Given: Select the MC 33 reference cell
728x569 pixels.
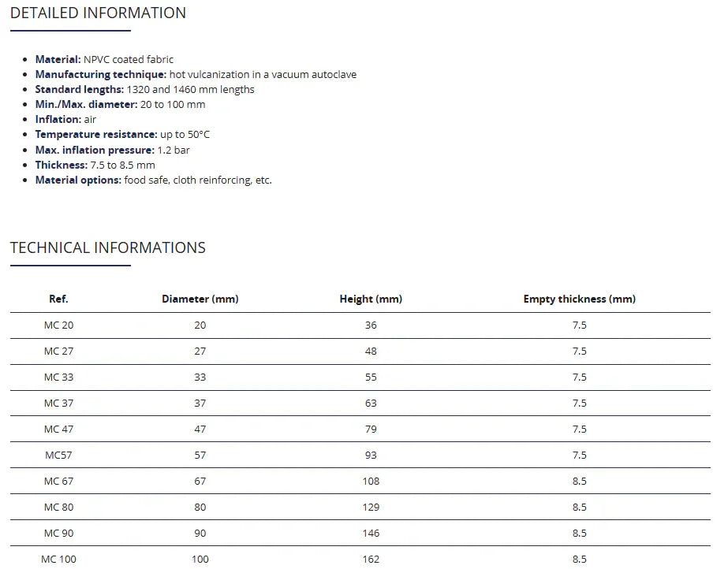Looking at the screenshot, I should pyautogui.click(x=58, y=377).
